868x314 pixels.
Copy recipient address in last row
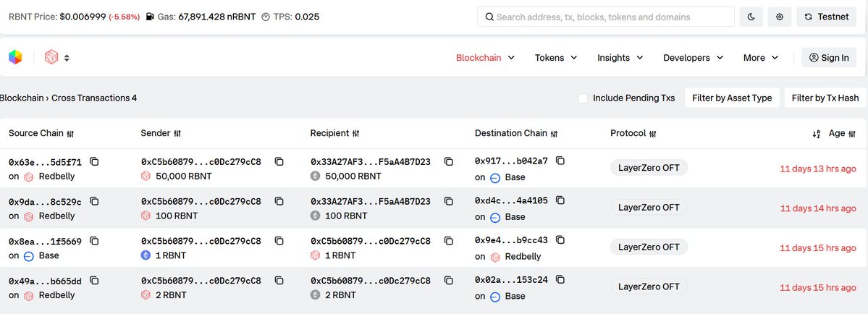coord(448,281)
